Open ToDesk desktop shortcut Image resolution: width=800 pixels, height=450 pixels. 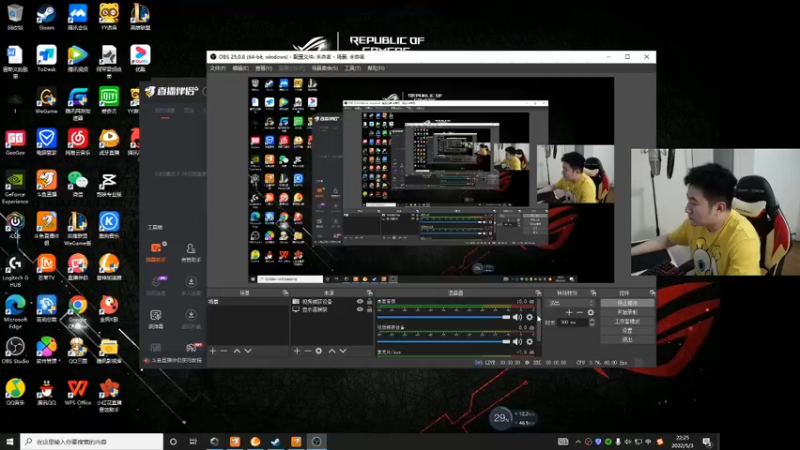pyautogui.click(x=46, y=59)
